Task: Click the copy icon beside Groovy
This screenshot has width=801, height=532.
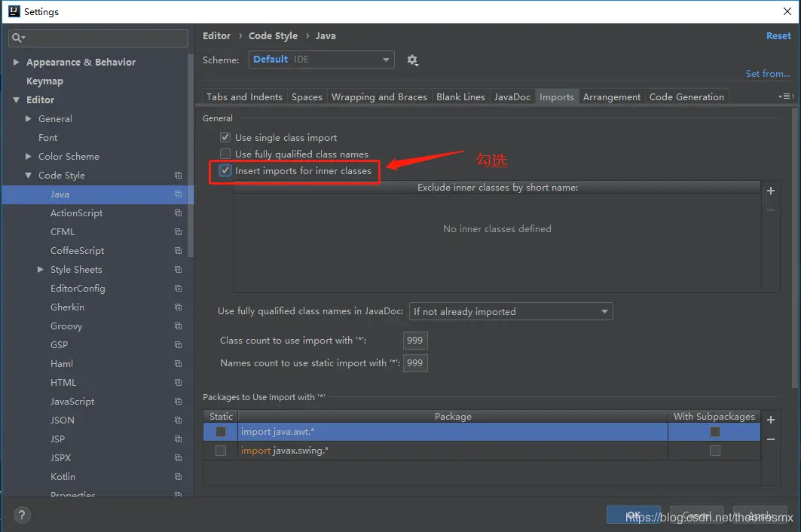Action: point(178,326)
